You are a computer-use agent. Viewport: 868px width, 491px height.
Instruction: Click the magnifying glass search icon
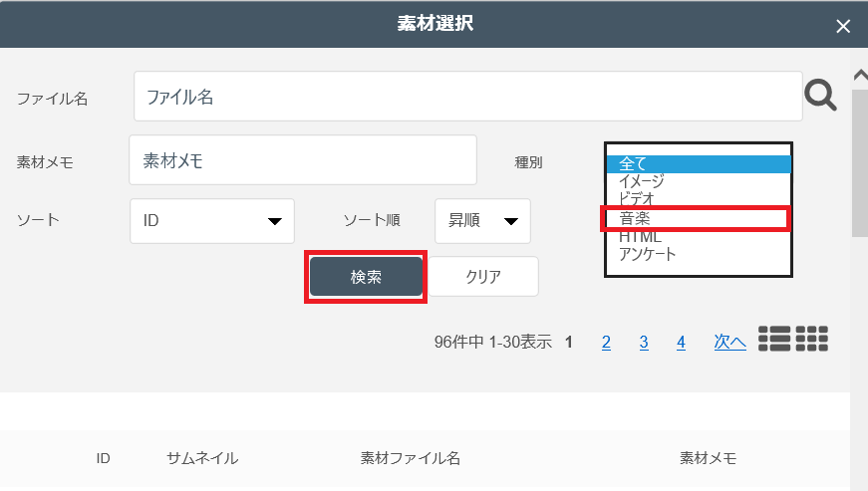(x=820, y=96)
